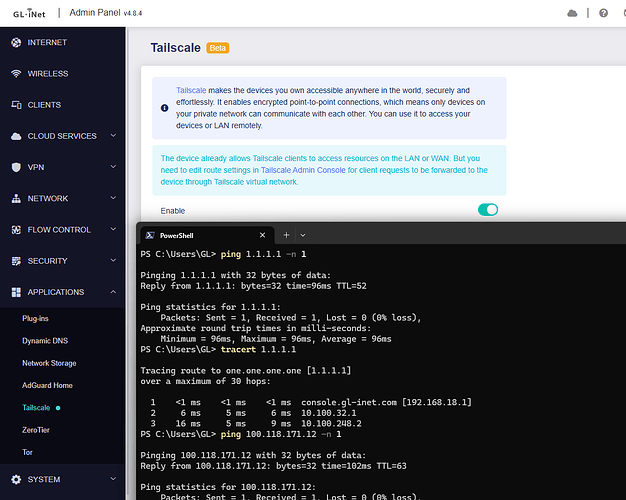Click the PowerShell tab icon
This screenshot has width=626, height=500.
(150, 235)
